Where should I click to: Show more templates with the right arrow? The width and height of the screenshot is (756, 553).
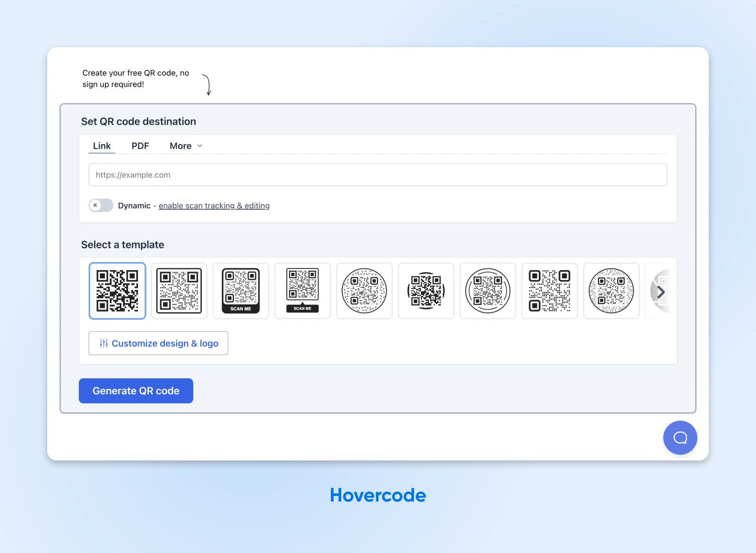point(661,292)
